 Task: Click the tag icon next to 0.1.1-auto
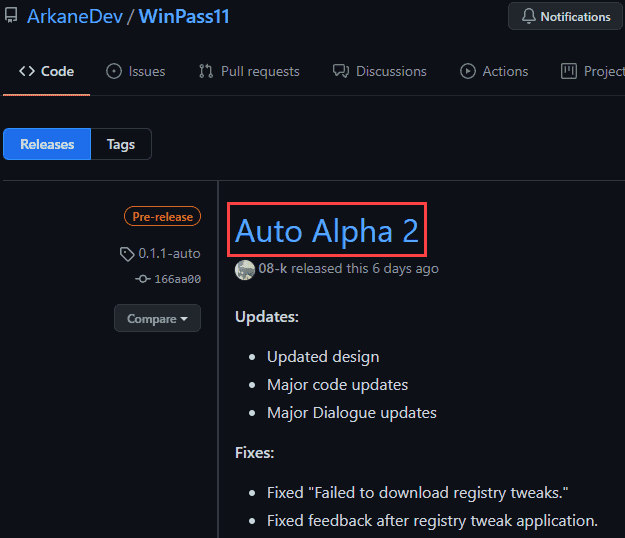(127, 254)
